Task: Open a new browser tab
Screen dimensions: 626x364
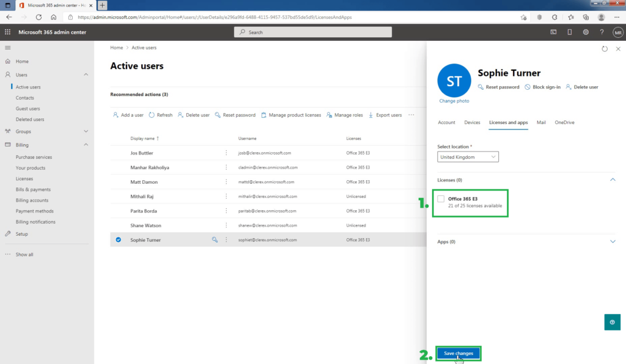Action: point(102,5)
